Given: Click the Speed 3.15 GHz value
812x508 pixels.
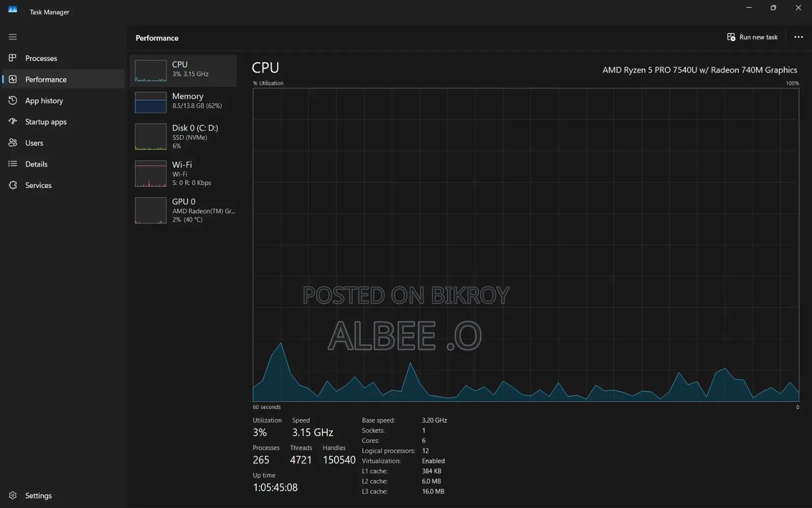Looking at the screenshot, I should [313, 432].
